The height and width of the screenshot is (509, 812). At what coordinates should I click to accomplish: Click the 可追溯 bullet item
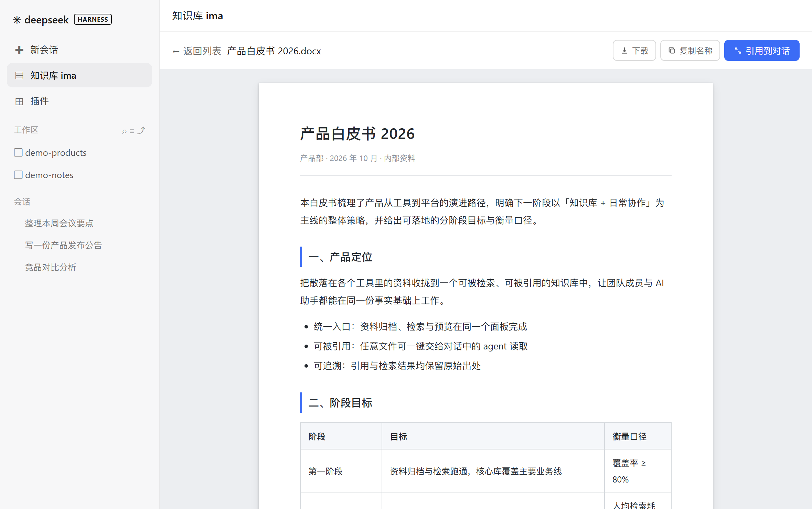coord(397,366)
